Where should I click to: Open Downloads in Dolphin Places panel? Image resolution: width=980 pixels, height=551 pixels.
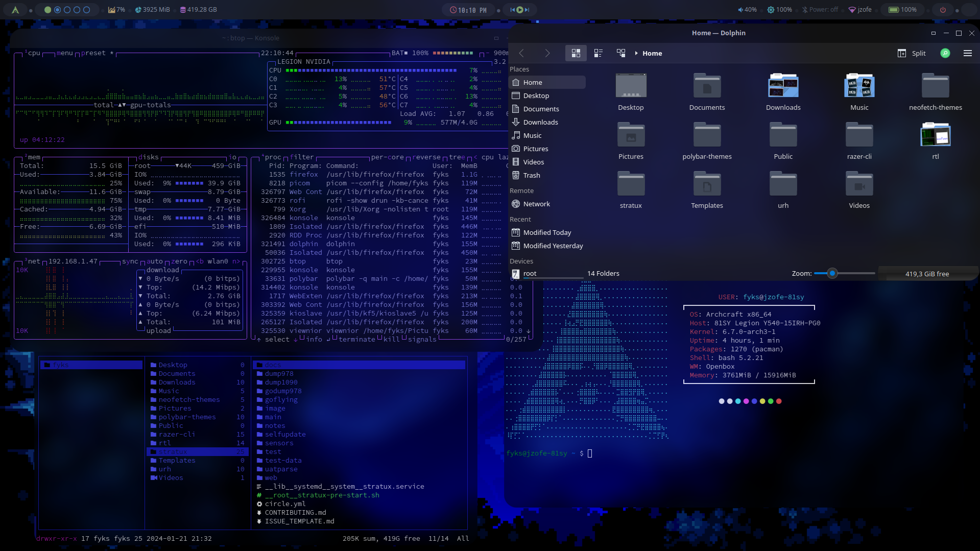(x=547, y=122)
